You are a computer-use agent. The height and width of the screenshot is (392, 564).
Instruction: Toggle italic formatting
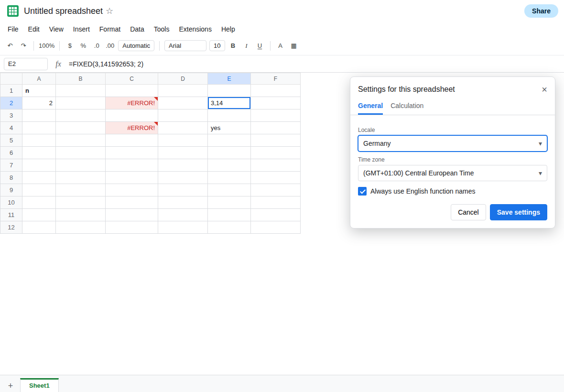tap(246, 46)
